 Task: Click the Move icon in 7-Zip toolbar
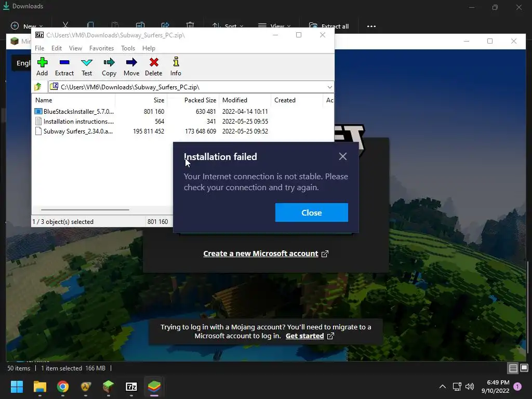click(x=131, y=66)
